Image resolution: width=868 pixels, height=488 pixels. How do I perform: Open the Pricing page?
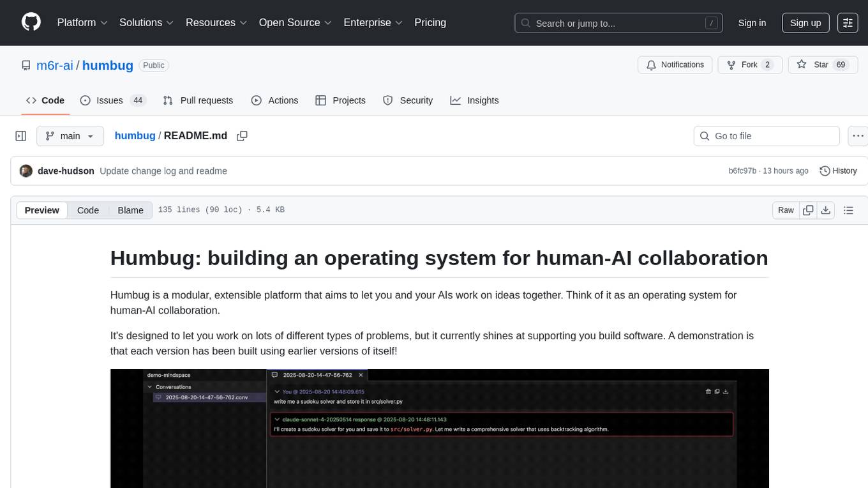[430, 22]
